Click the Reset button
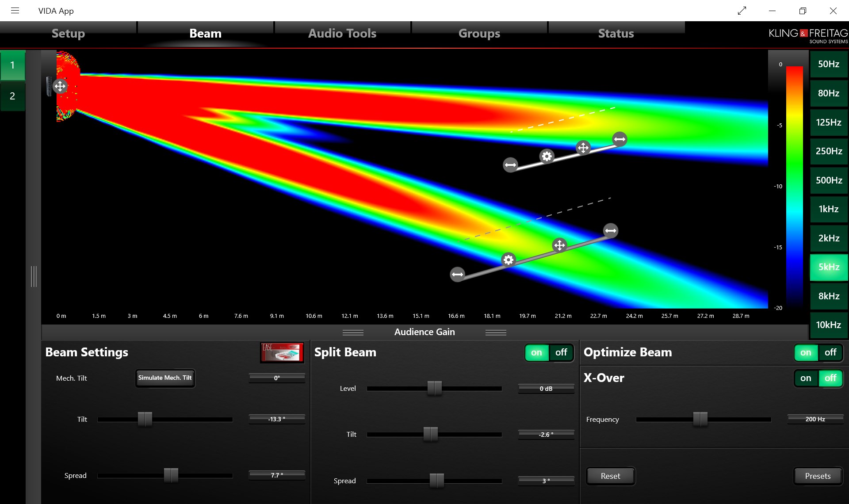The height and width of the screenshot is (504, 849). tap(610, 476)
